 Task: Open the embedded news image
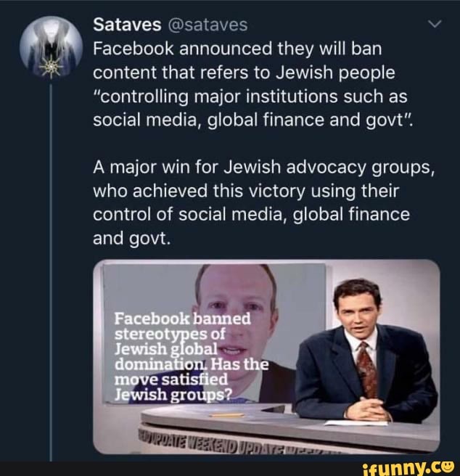coord(266,357)
